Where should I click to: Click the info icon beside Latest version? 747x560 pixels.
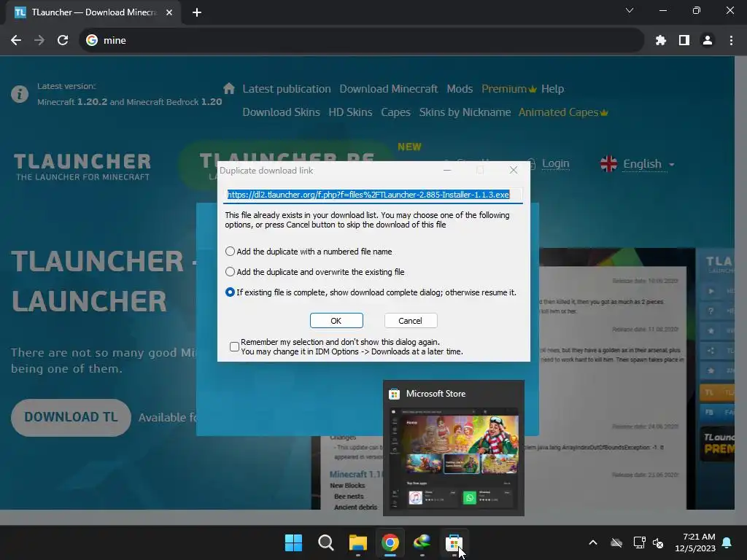tap(20, 94)
